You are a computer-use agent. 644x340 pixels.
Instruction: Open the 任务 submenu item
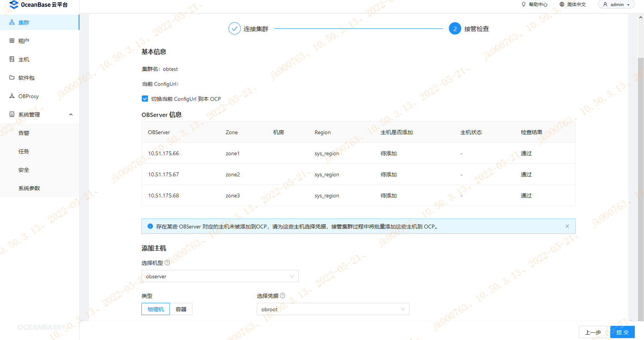[x=39, y=151]
